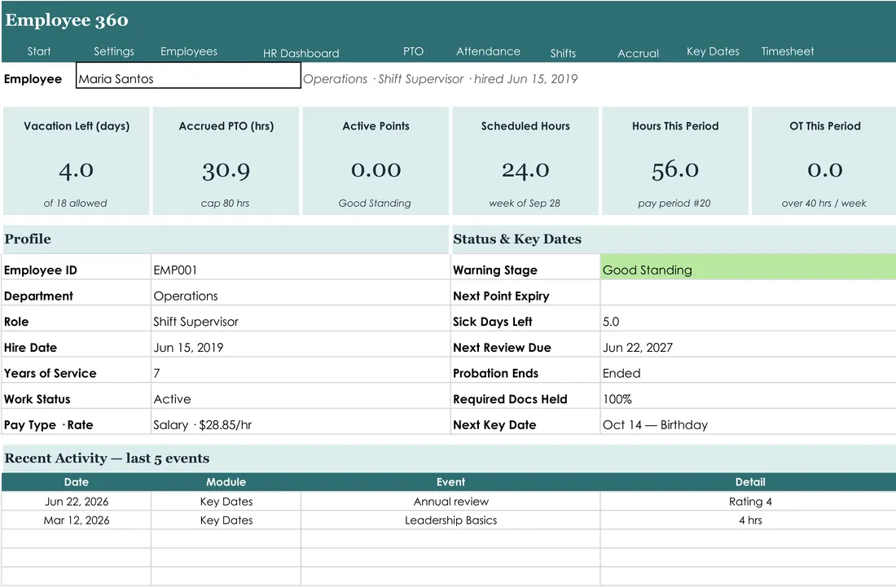Go to the Settings tab
The width and height of the screenshot is (896, 588).
(x=114, y=51)
